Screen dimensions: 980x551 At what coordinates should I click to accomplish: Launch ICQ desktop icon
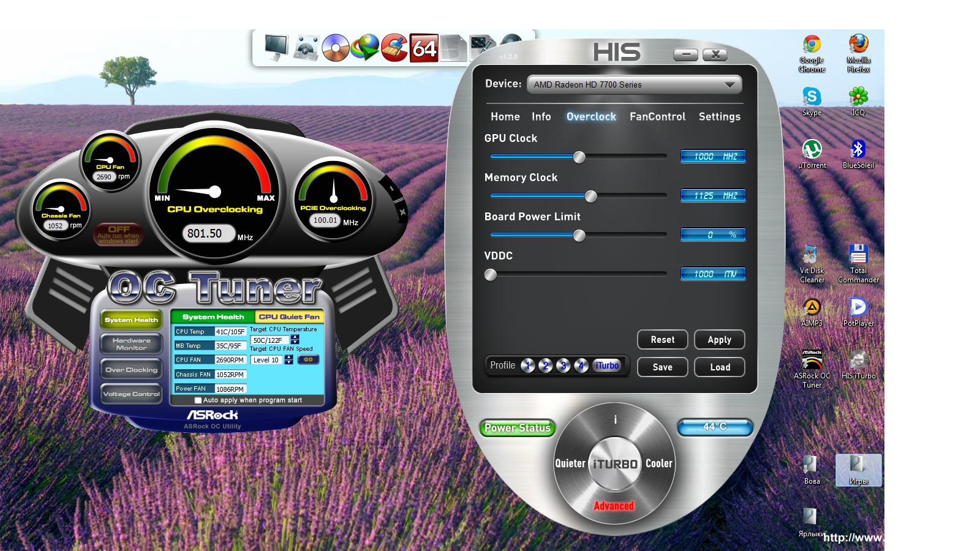[858, 102]
